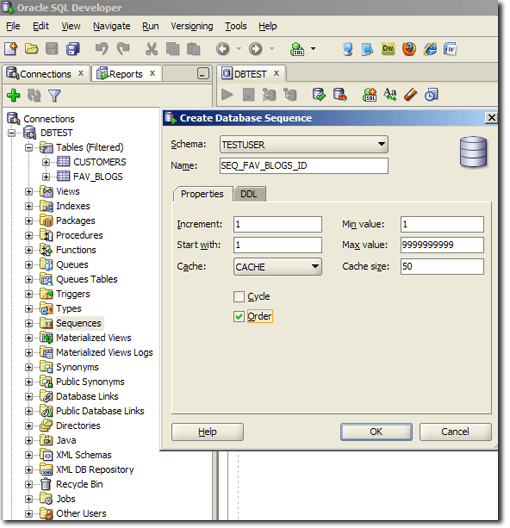Open the Schema TESTUSER dropdown

coord(381,144)
